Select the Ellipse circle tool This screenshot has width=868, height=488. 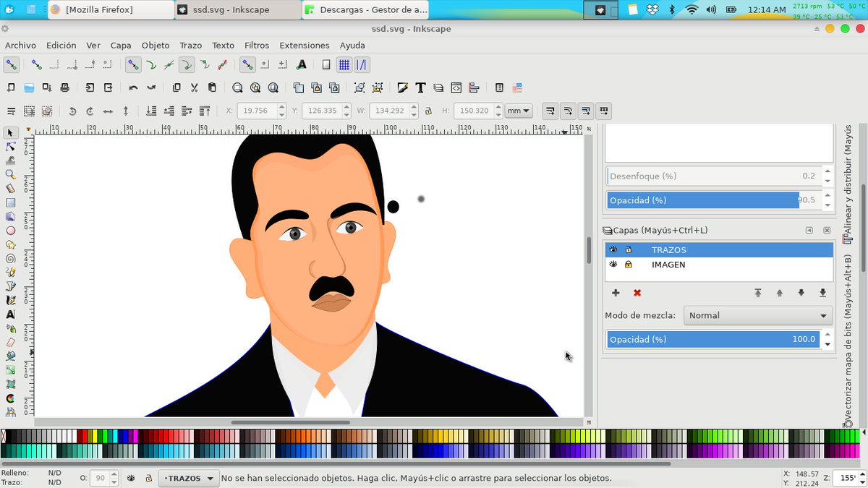[x=10, y=231]
